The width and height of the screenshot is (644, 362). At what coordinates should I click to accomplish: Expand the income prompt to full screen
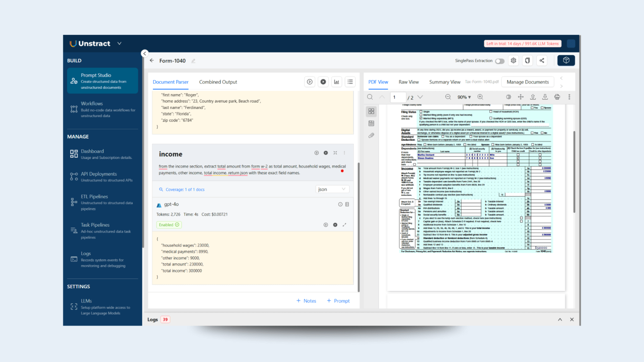coord(335,153)
